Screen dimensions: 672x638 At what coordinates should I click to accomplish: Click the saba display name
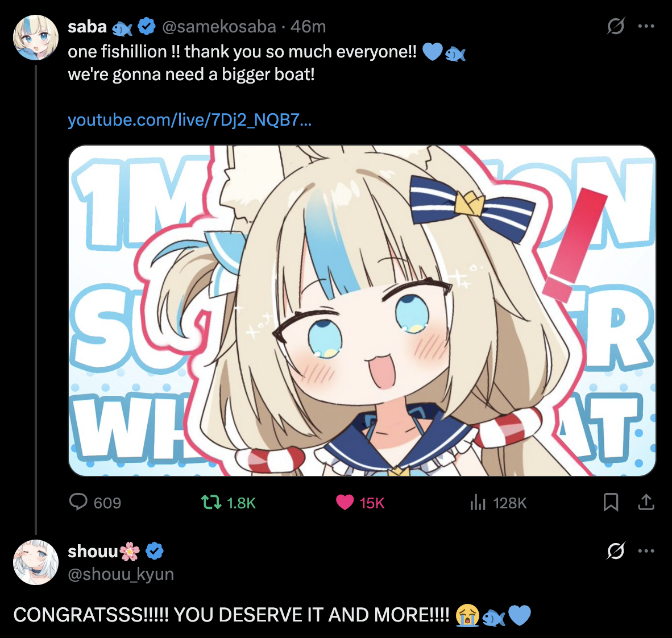coord(87,27)
